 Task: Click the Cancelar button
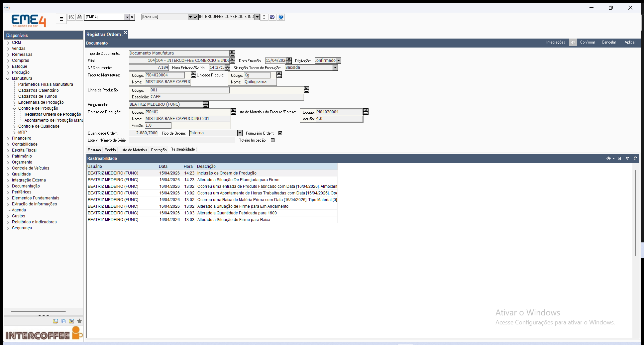(609, 43)
